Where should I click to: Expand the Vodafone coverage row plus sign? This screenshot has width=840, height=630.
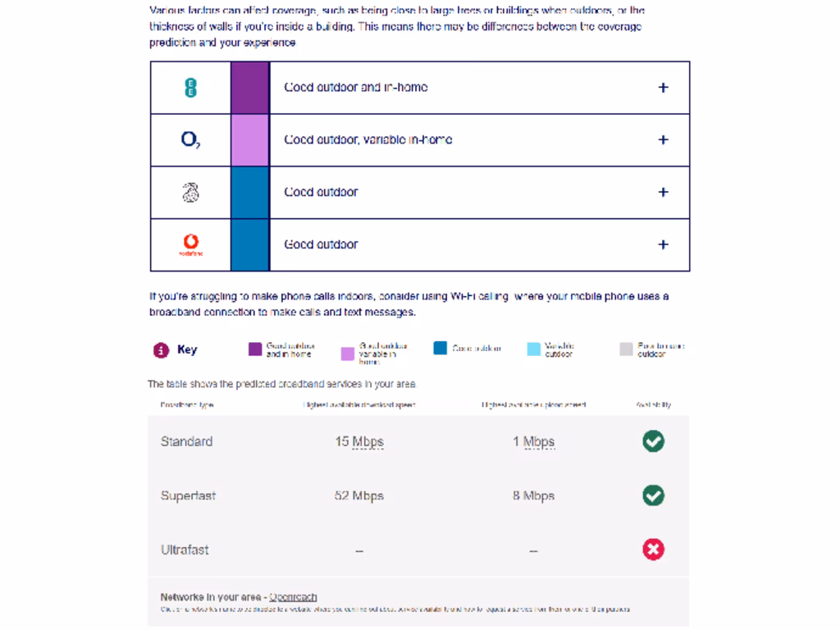click(663, 244)
